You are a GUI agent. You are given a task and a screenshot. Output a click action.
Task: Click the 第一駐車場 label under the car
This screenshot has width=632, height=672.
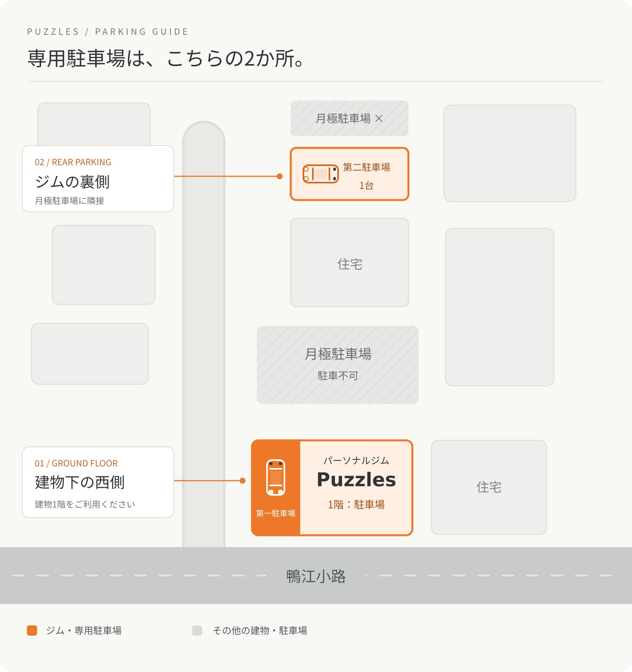coord(276,513)
